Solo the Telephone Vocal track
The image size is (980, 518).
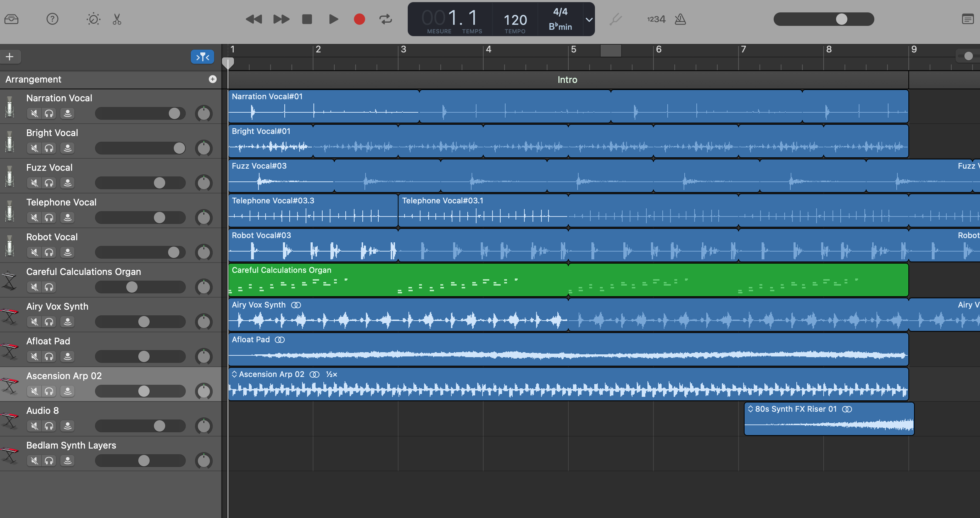pyautogui.click(x=49, y=218)
